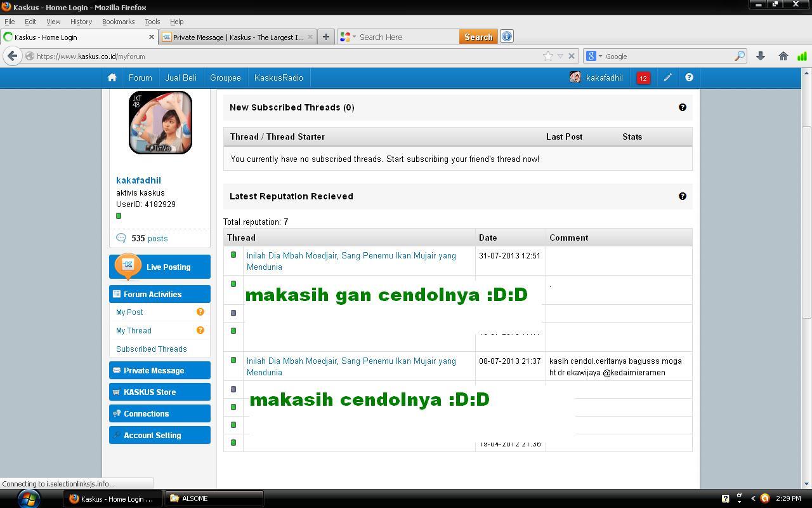Image resolution: width=812 pixels, height=508 pixels.
Task: Open Tools menu
Action: click(x=152, y=22)
